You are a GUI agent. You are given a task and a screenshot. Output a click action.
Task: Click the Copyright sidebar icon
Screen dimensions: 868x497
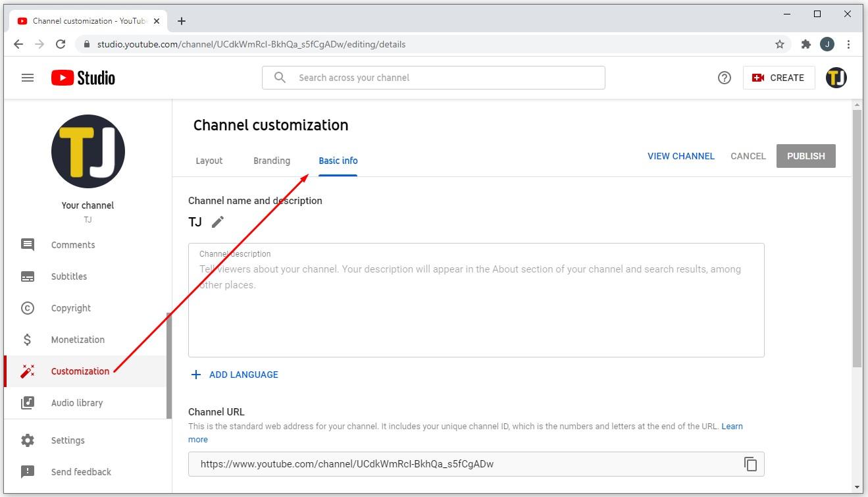(x=28, y=308)
